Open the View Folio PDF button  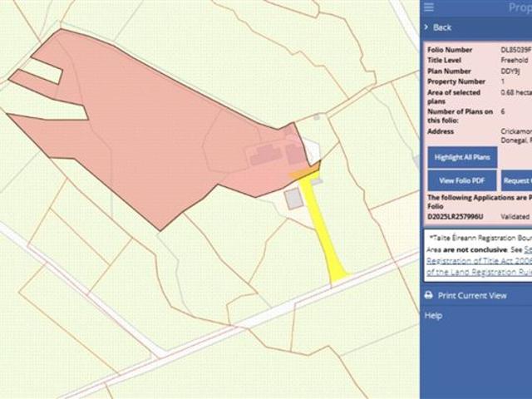click(462, 180)
